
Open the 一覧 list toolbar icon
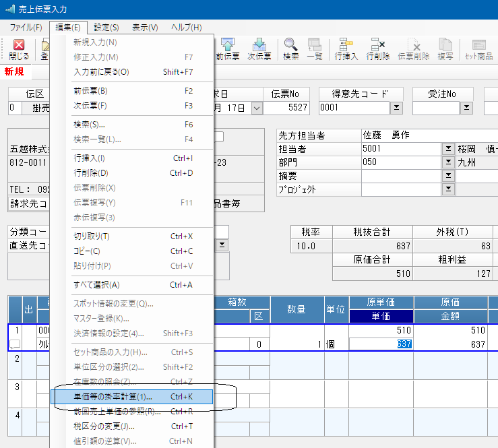pyautogui.click(x=314, y=48)
